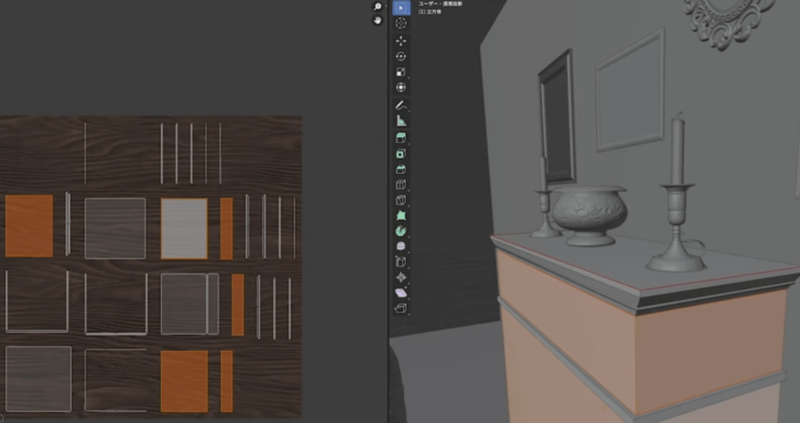Select the Extrude Region tool
Screen dimensions: 800x423
point(401,154)
